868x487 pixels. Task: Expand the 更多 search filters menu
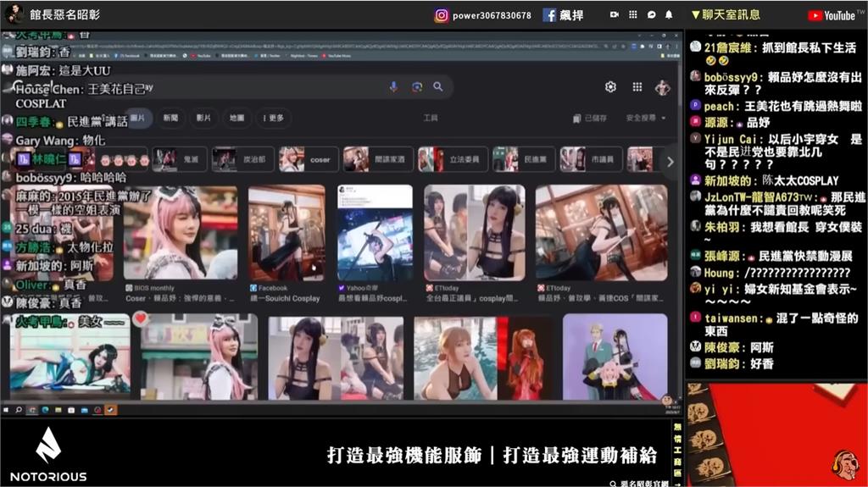[x=272, y=119]
